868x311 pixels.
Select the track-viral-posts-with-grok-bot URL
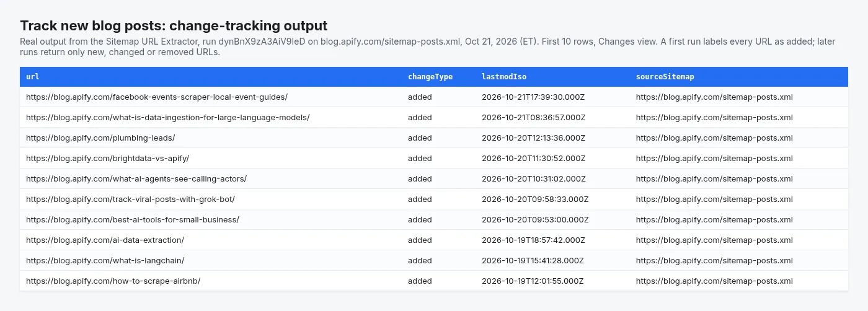(131, 199)
